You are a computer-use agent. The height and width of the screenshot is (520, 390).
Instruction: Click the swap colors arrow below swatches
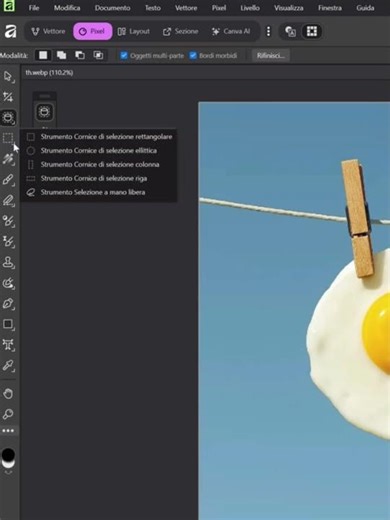[x=8, y=472]
